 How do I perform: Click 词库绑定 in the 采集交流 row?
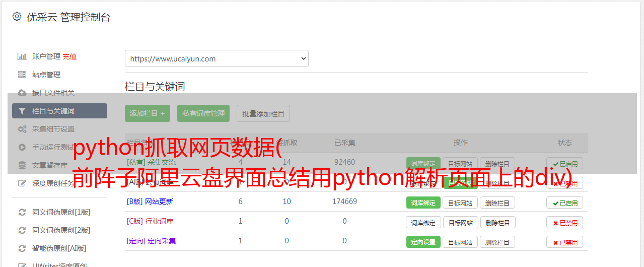coord(423,163)
